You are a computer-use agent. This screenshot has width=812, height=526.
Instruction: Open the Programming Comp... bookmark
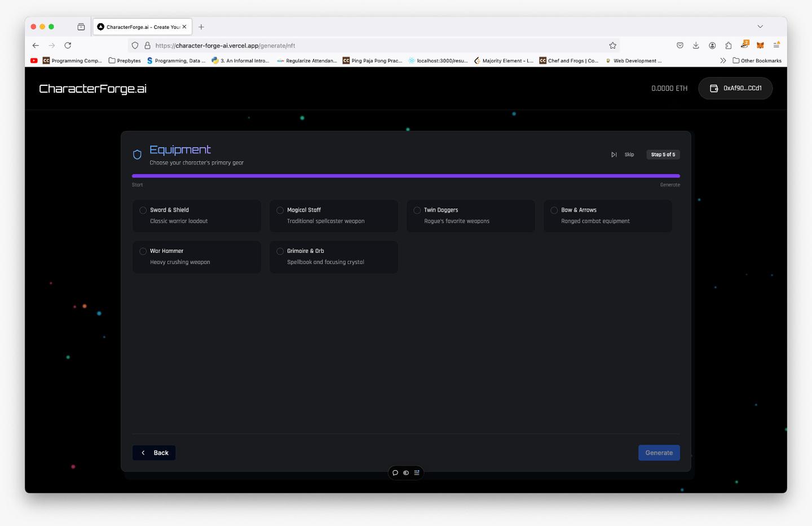click(x=72, y=60)
